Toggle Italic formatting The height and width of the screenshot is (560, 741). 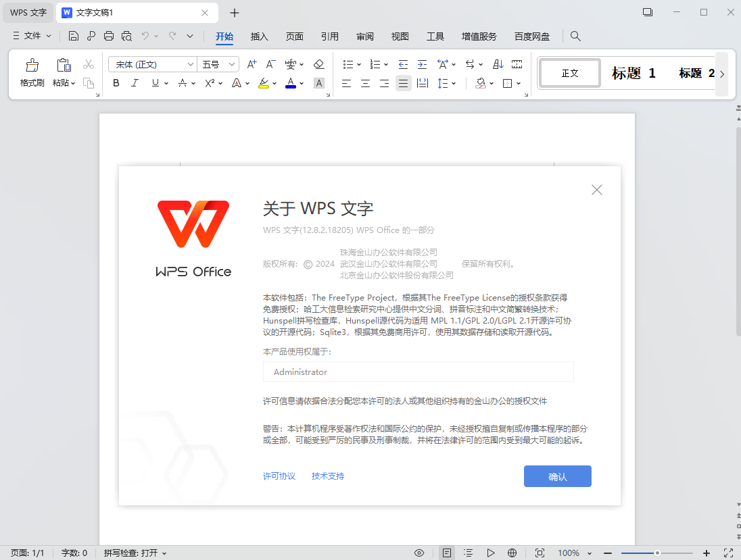click(x=135, y=84)
